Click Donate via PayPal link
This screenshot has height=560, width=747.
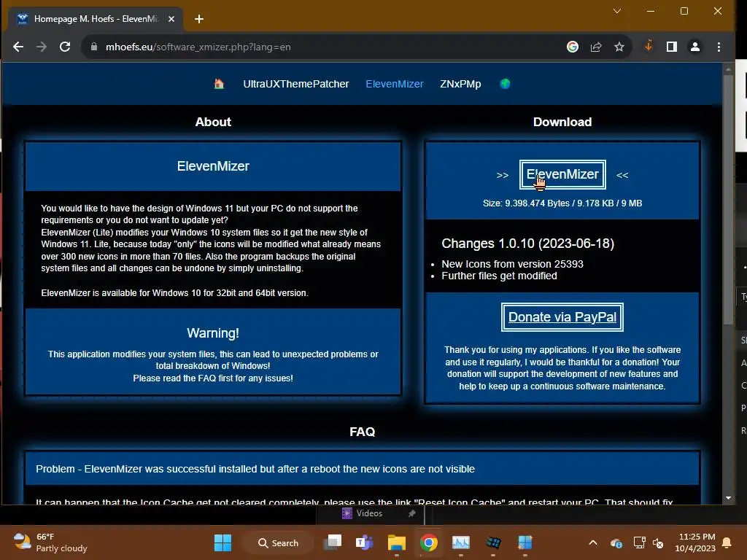click(562, 317)
